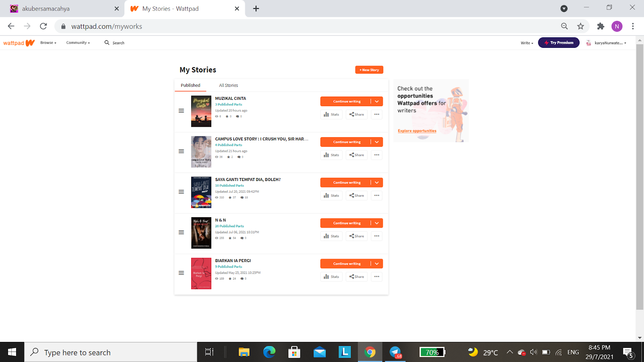Click the Wattpad logo in the header
Screen dimensions: 644x362
[19, 43]
